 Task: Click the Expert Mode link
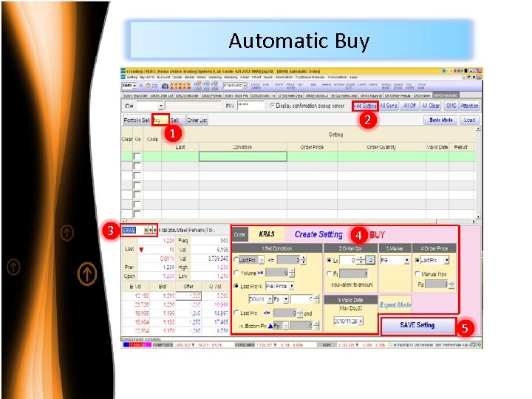[395, 305]
